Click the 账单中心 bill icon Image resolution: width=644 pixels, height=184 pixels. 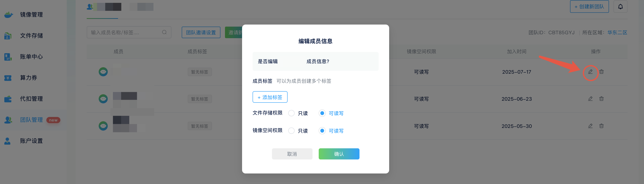click(8, 57)
